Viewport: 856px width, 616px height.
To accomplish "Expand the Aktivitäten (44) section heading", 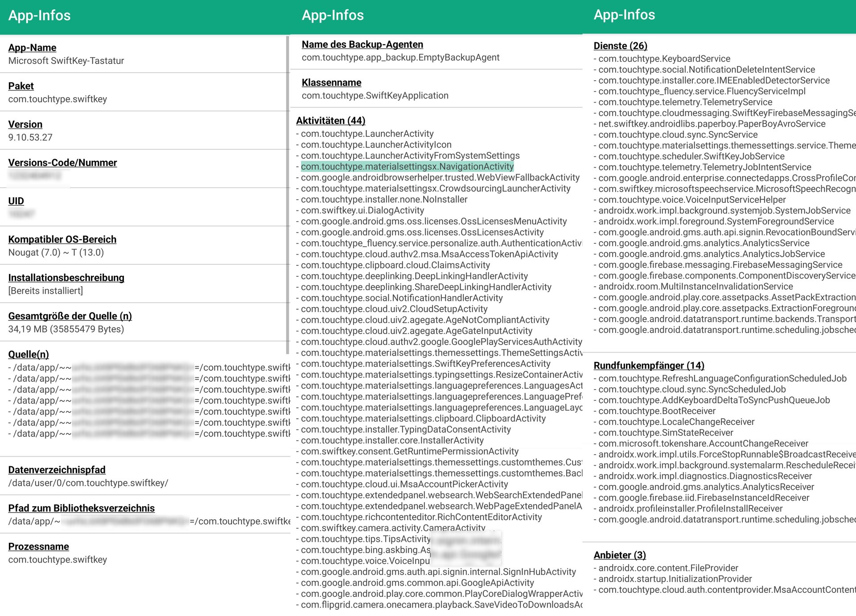I will [x=330, y=121].
